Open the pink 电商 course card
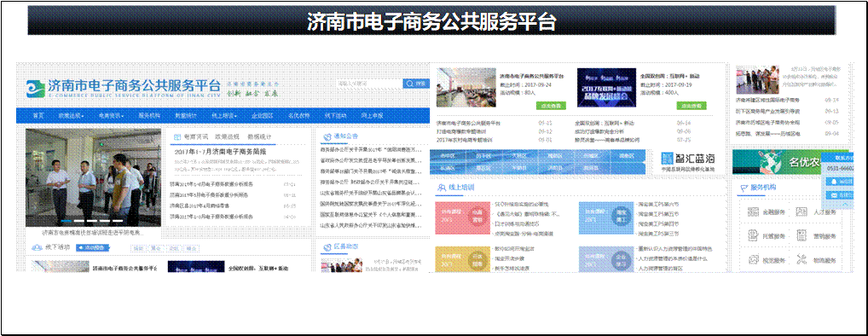 (462, 218)
